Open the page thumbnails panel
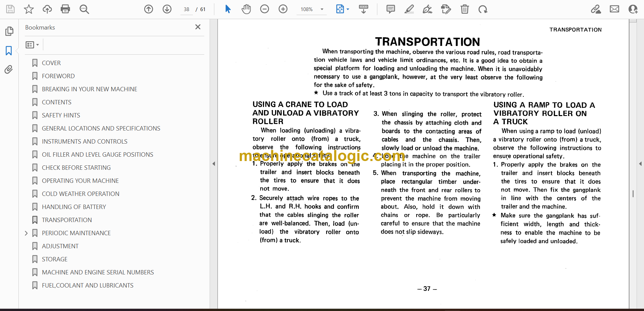Viewport: 644px width, 311px height. 9,31
